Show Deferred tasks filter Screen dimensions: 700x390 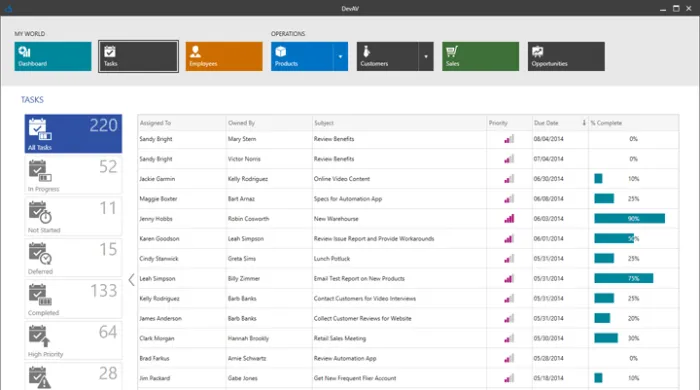coord(73,258)
